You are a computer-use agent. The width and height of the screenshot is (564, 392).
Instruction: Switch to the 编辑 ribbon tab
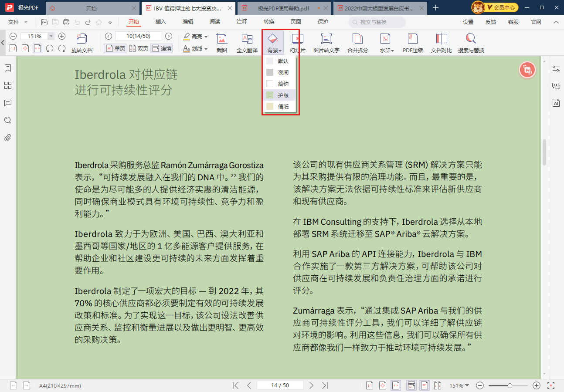[188, 22]
